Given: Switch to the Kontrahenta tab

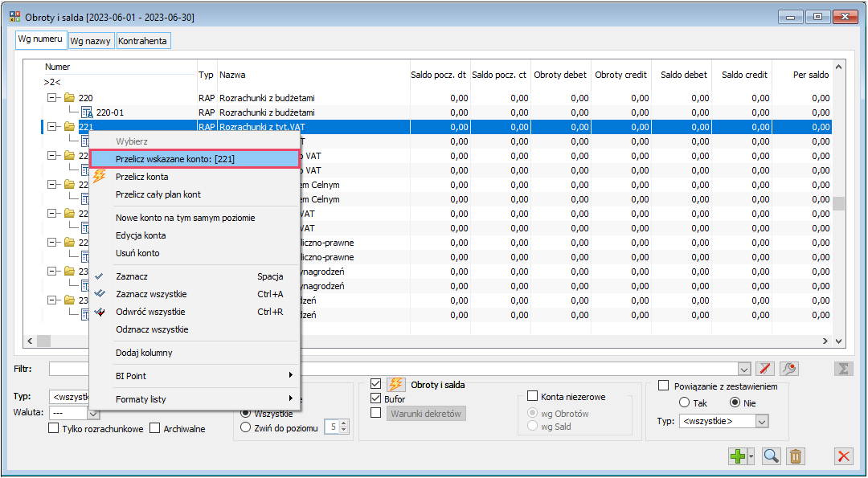Looking at the screenshot, I should 143,41.
